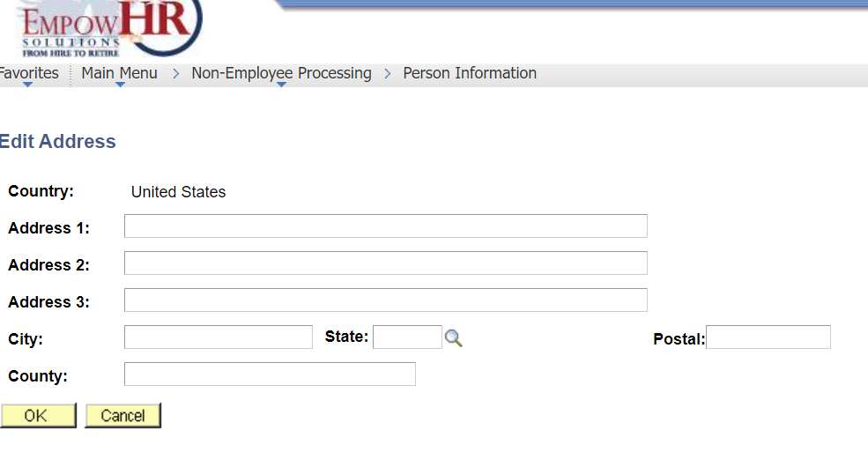
Task: Click the Postal code field
Action: pyautogui.click(x=768, y=337)
